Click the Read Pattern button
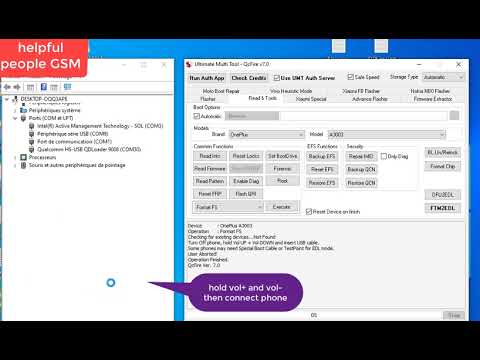This screenshot has height=360, width=480. [210, 181]
